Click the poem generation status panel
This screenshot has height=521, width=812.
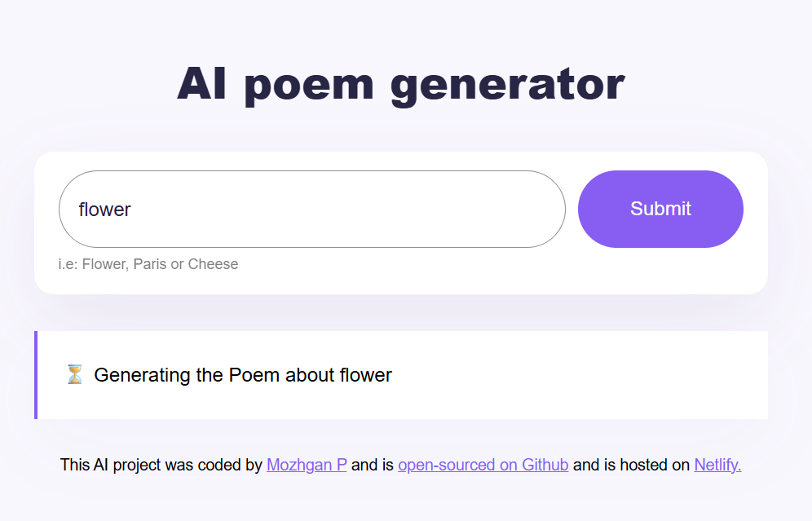pyautogui.click(x=489, y=374)
